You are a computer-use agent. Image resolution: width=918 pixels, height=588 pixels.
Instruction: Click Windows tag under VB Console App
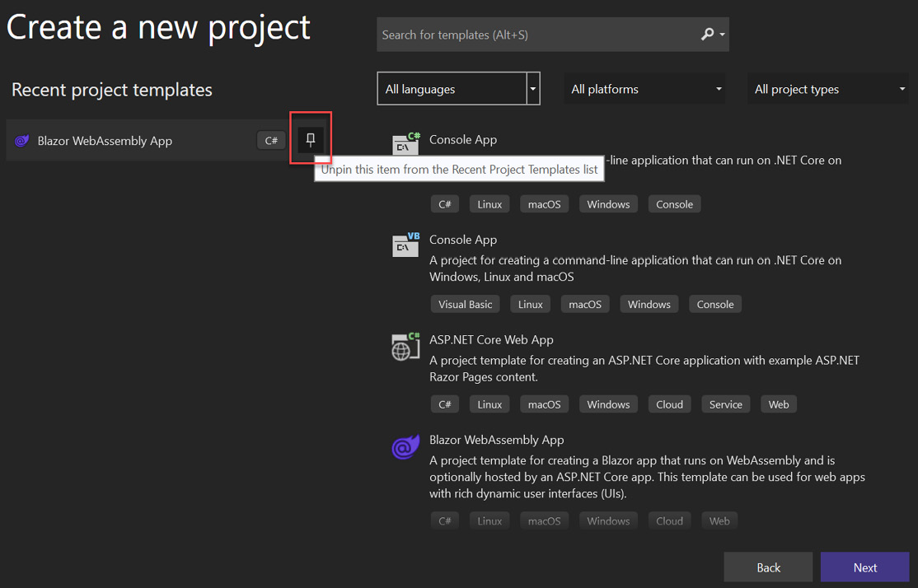point(649,304)
